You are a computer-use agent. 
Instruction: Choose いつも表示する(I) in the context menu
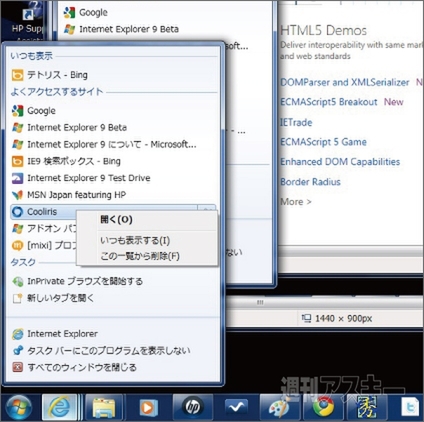tap(147, 240)
